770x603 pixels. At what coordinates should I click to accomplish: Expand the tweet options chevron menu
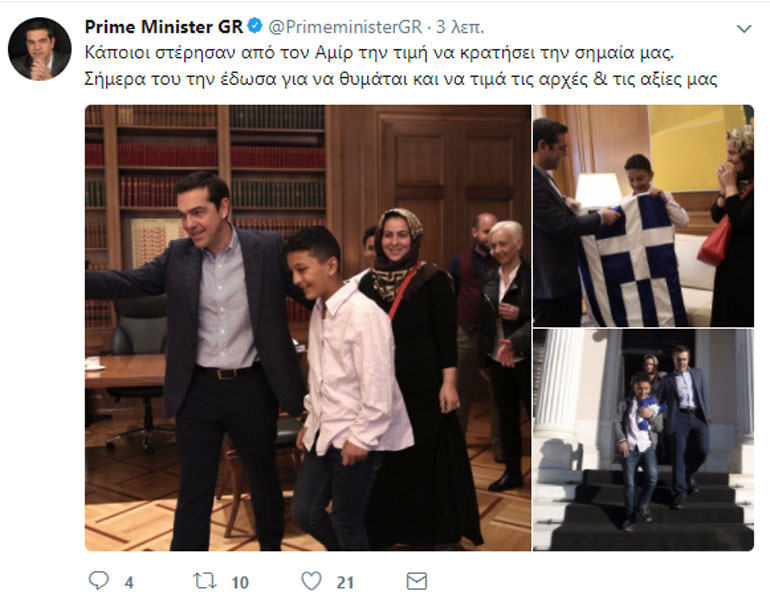[743, 29]
